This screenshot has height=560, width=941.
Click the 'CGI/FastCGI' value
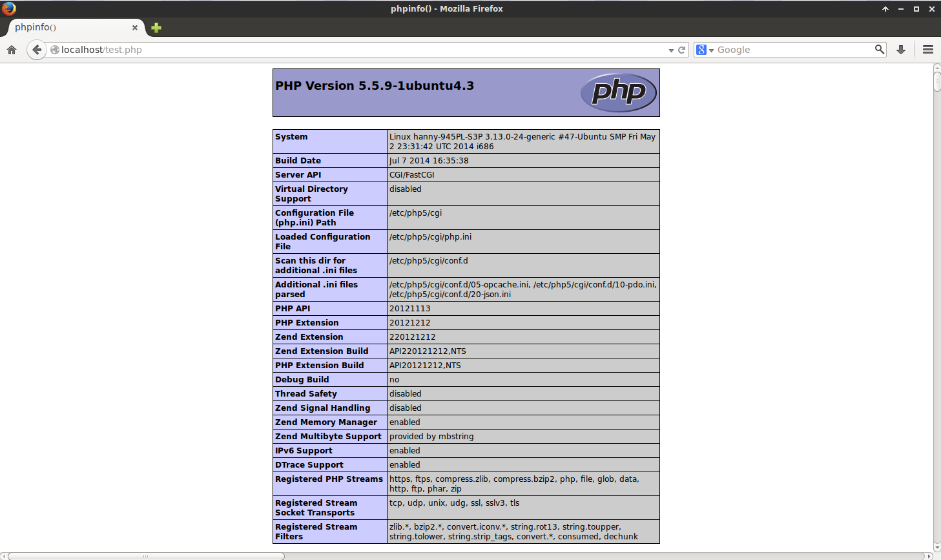[412, 175]
